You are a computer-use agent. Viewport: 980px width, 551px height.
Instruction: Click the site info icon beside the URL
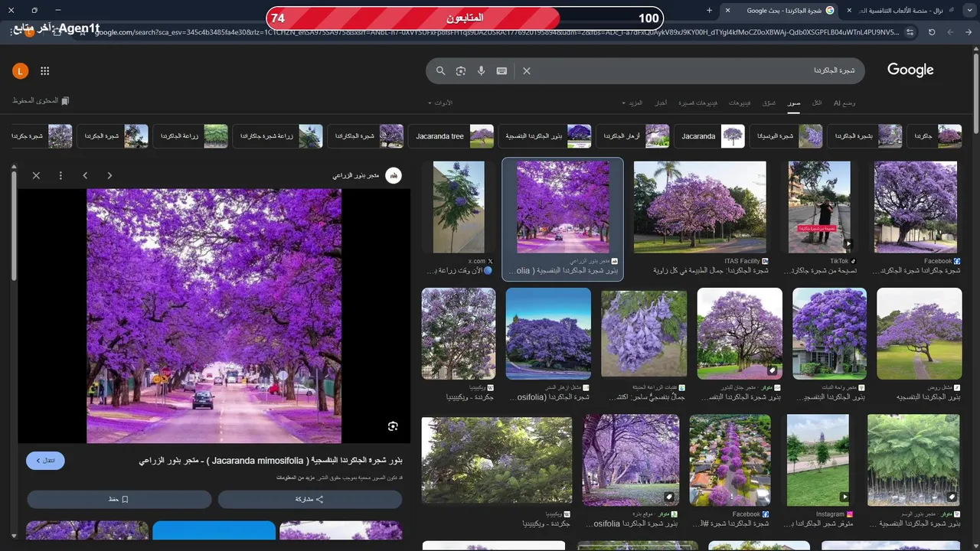910,32
